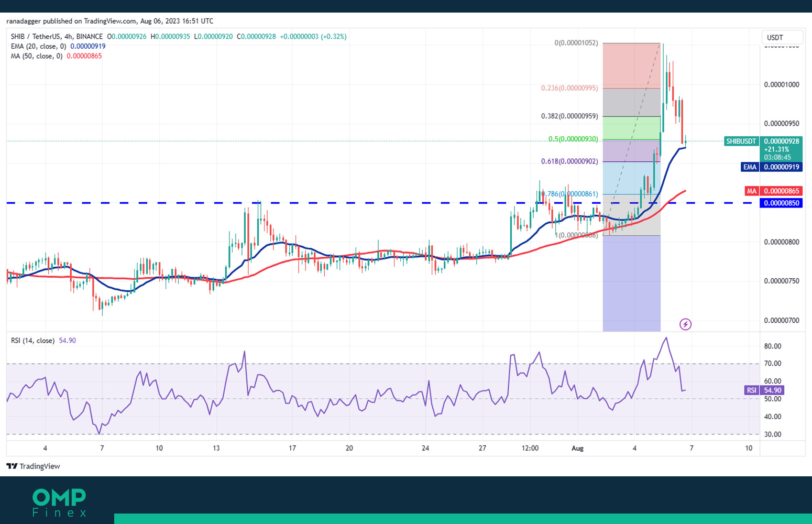Click the 0.00000700 price axis label
The image size is (812, 524).
point(782,321)
